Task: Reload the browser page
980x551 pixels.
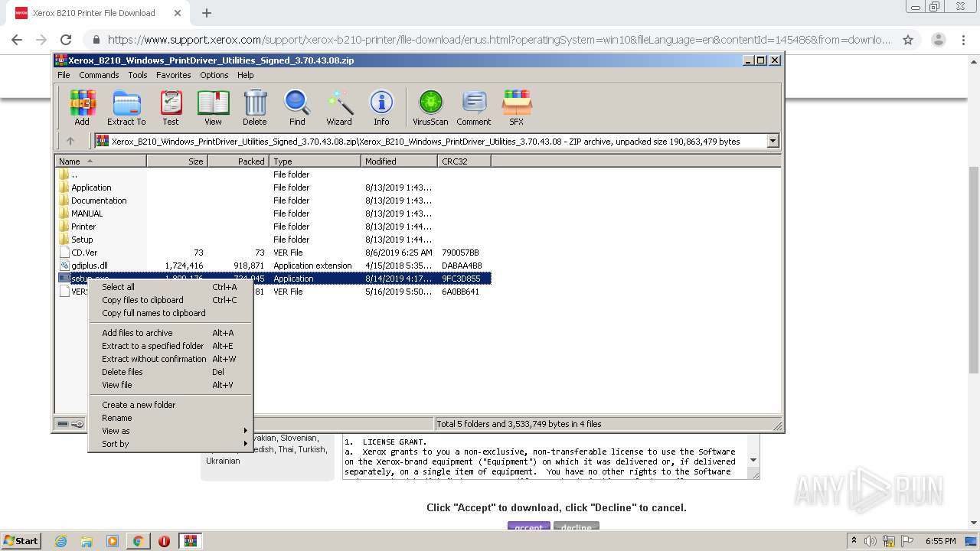Action: click(x=66, y=40)
